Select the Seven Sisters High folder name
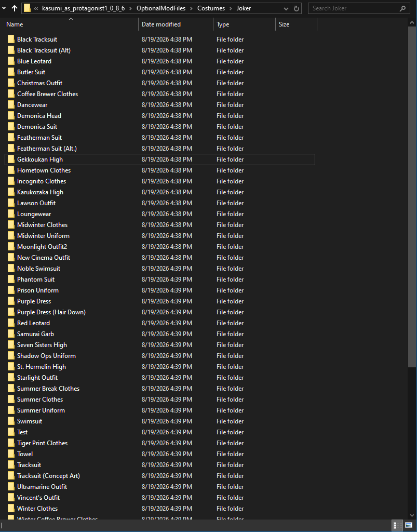This screenshot has width=417, height=532. click(42, 345)
